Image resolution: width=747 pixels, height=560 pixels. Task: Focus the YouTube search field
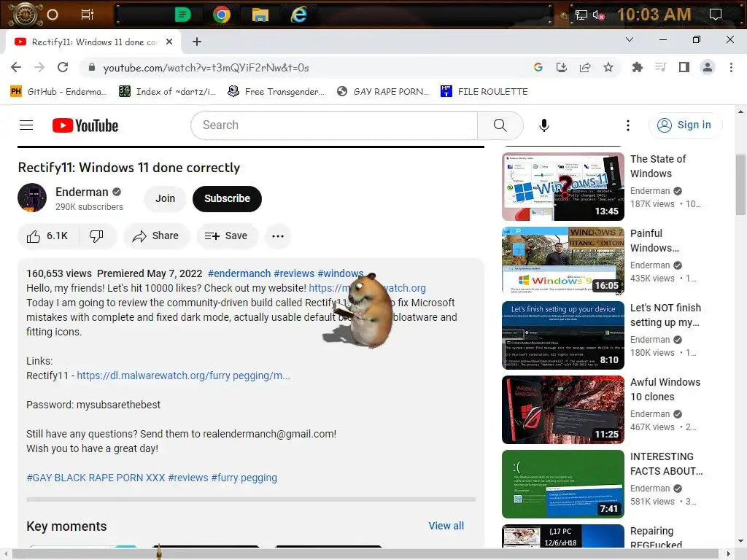(x=334, y=125)
